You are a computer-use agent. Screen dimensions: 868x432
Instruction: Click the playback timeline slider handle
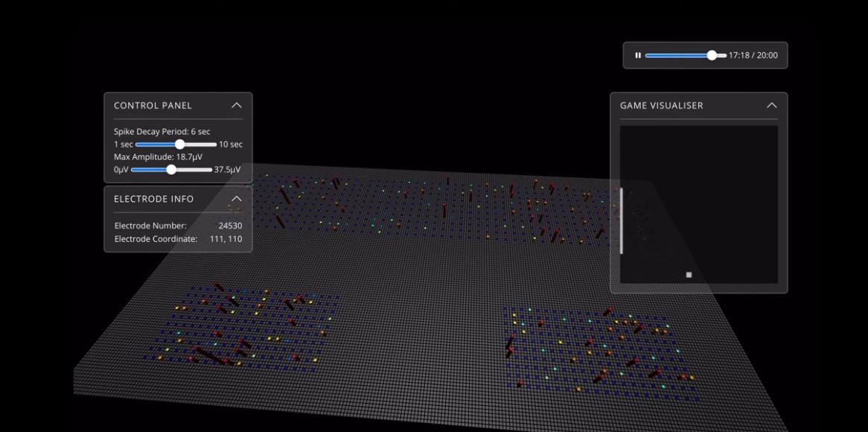point(712,55)
